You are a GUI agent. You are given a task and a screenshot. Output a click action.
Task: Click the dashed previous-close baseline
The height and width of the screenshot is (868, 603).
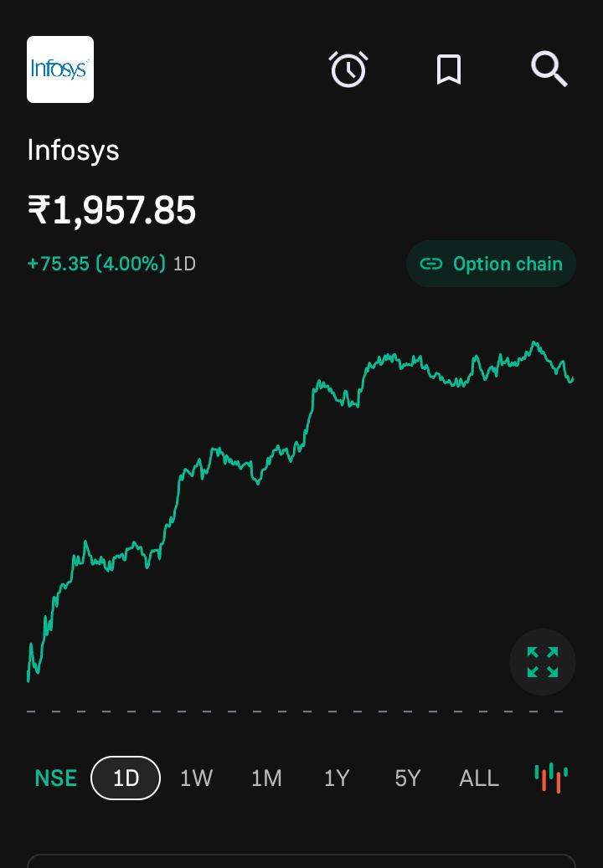point(295,711)
